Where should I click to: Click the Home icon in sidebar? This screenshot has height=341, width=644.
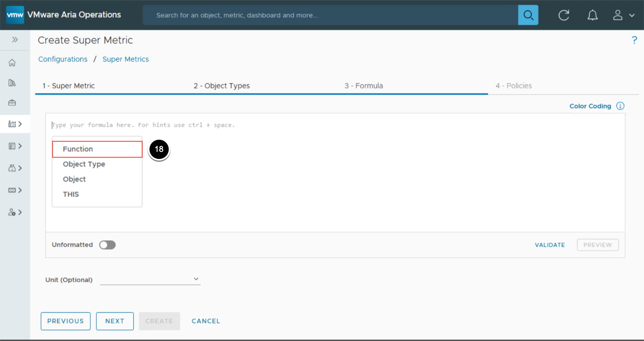pos(12,63)
